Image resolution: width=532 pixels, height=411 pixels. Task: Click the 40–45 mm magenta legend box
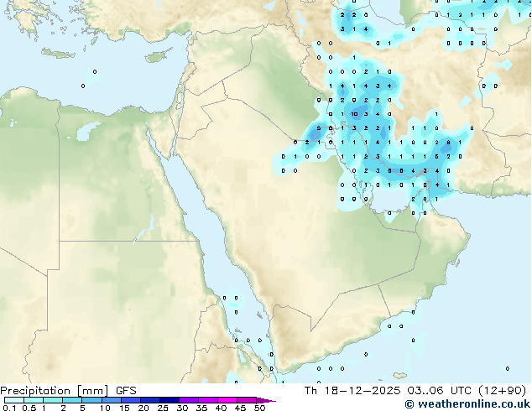tap(227, 400)
